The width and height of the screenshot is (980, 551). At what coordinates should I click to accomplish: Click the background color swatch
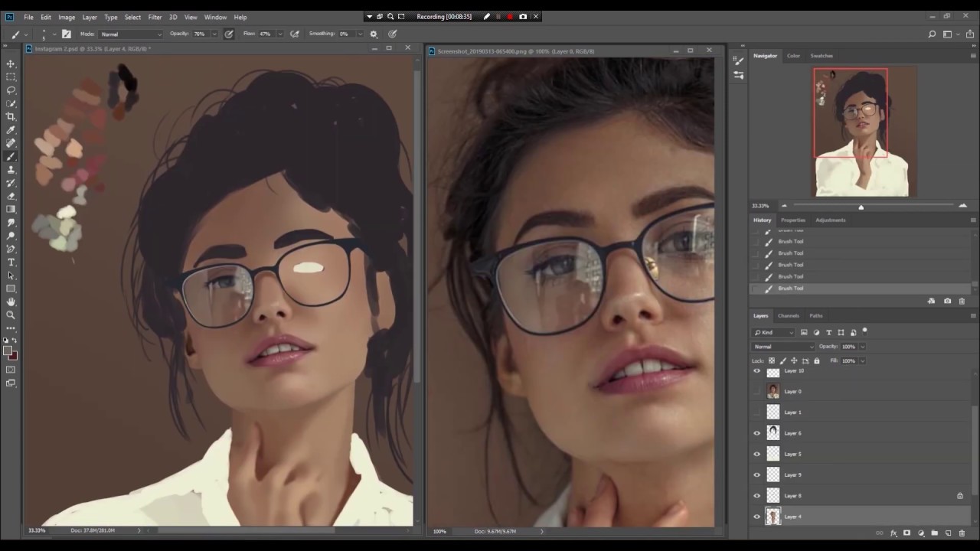coord(14,357)
